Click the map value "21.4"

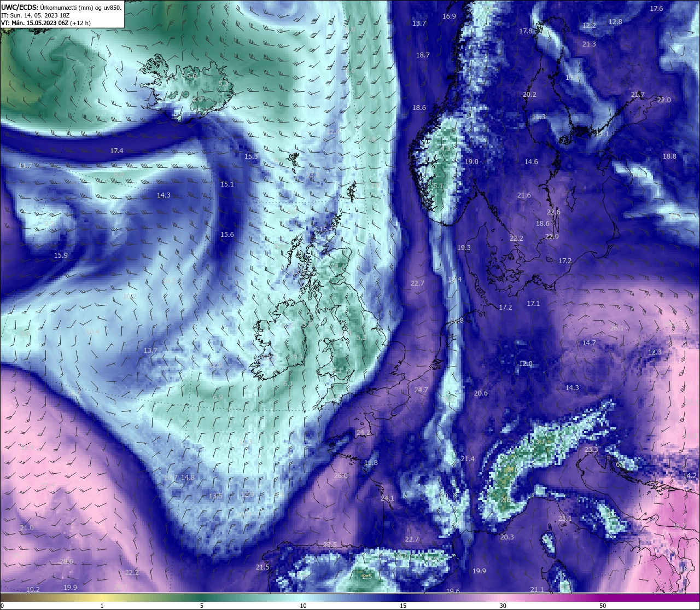468,458
